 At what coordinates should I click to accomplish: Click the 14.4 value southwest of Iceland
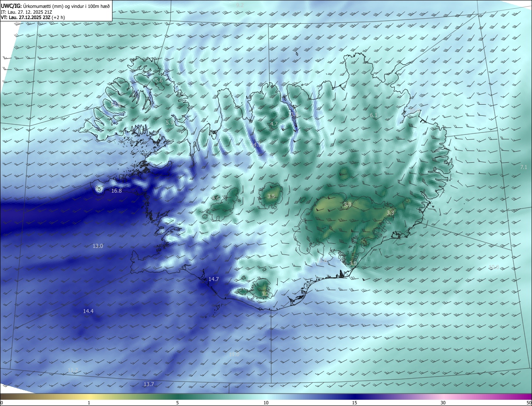point(88,311)
